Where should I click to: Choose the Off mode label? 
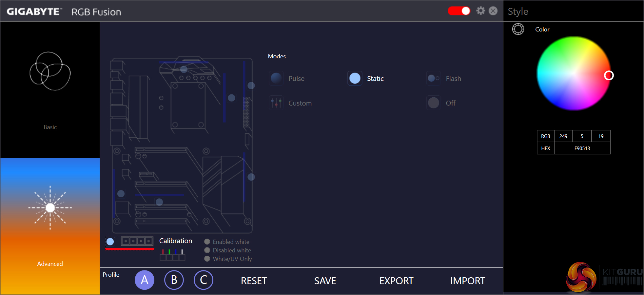(451, 103)
